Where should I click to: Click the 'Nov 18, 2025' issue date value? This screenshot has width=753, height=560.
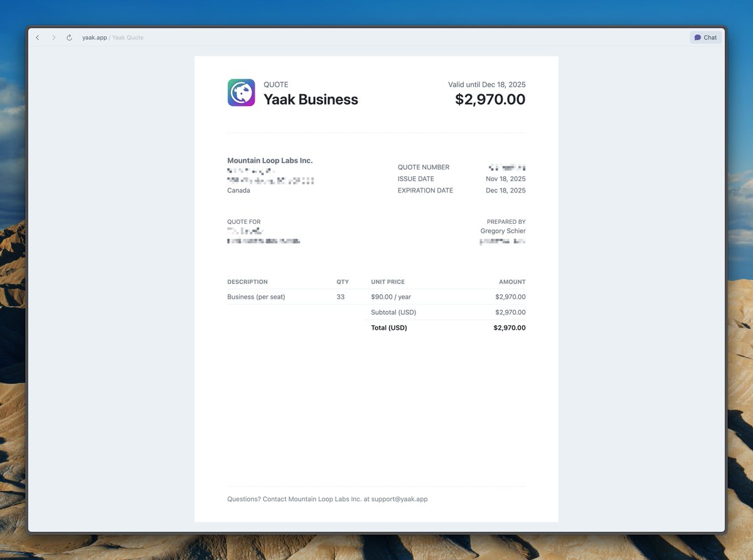pos(506,179)
